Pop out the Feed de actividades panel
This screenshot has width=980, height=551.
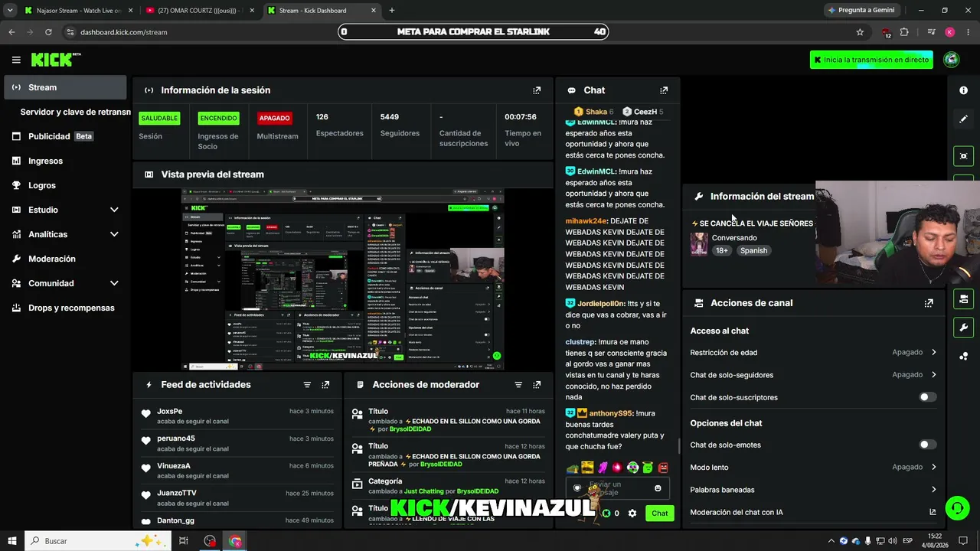325,385
